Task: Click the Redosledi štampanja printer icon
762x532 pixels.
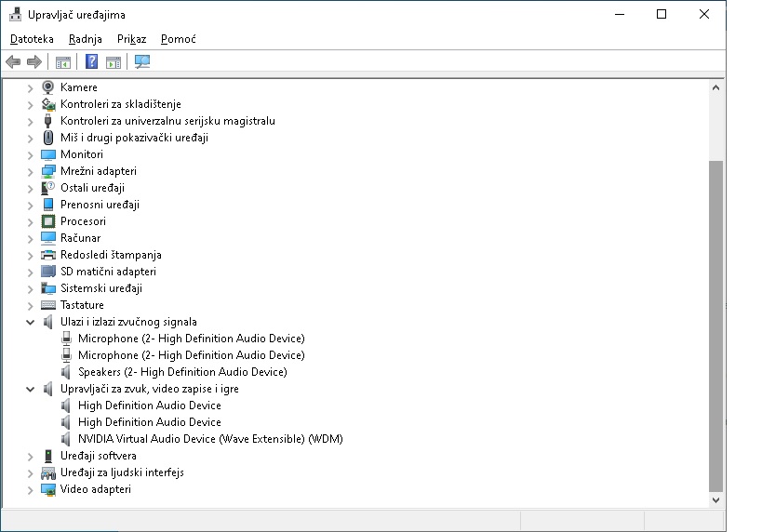Action: 48,255
